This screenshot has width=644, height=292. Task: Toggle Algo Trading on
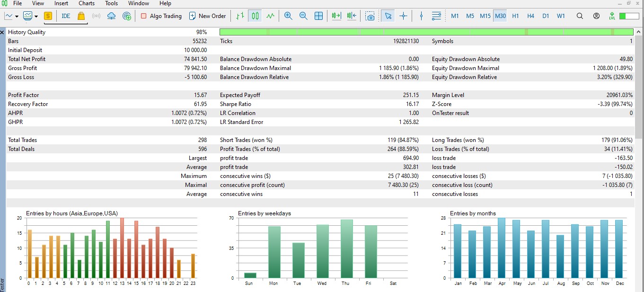coord(161,16)
